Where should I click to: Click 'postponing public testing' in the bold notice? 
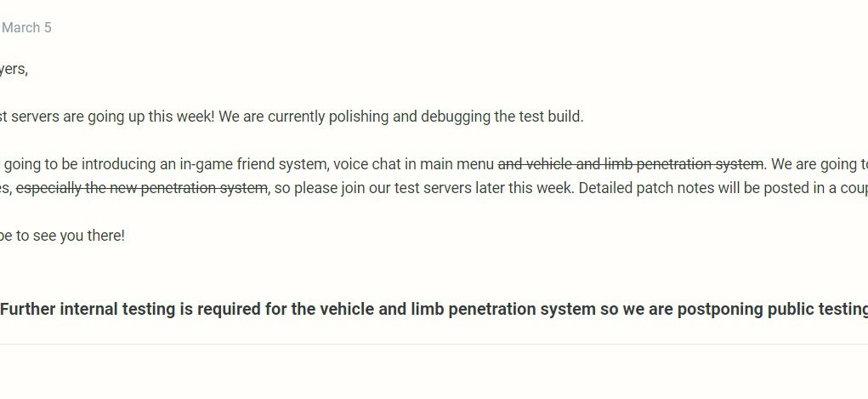pyautogui.click(x=773, y=309)
